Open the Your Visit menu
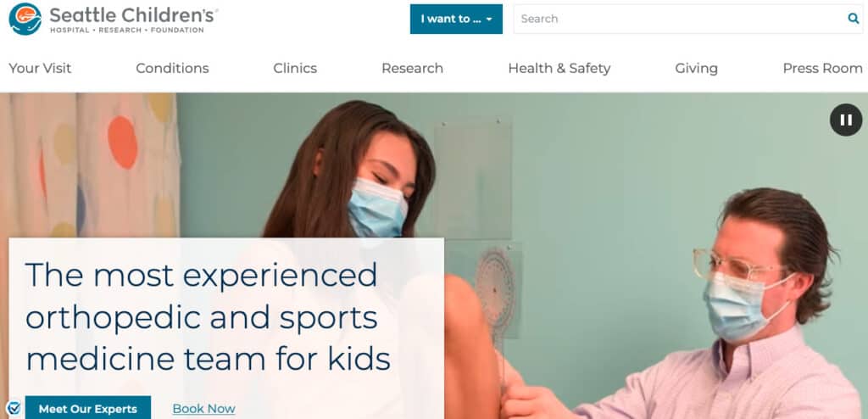Viewport: 868px width, 419px height. click(40, 68)
